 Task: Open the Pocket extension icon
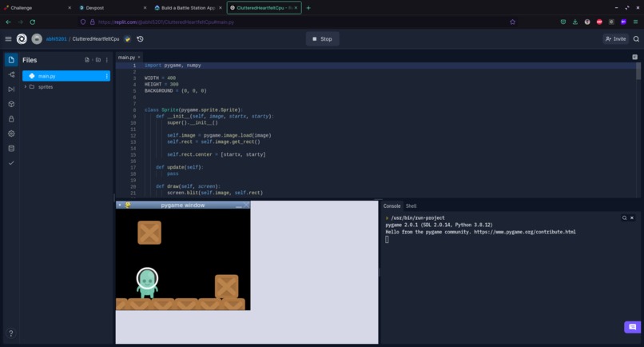point(563,22)
